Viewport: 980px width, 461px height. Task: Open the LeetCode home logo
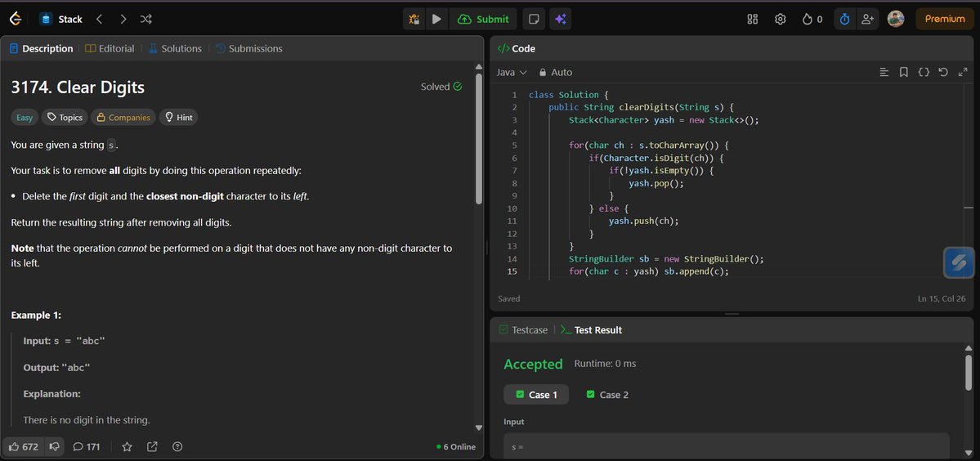(x=16, y=19)
